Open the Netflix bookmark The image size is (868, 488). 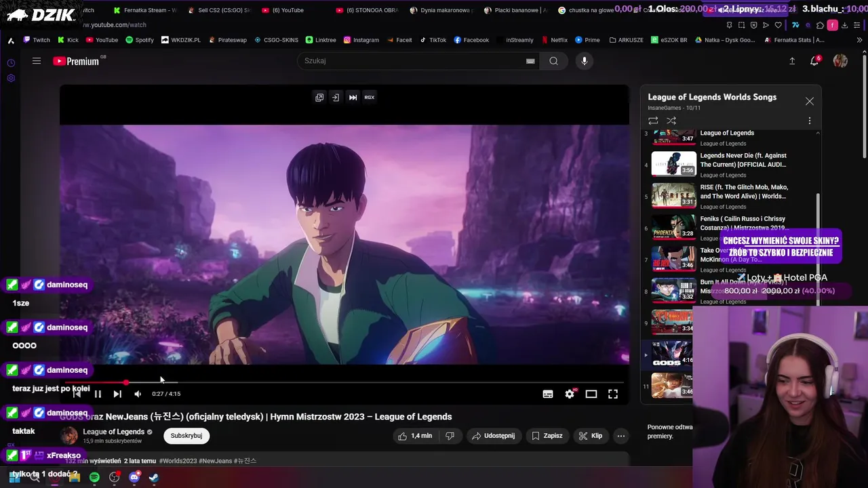coord(553,40)
